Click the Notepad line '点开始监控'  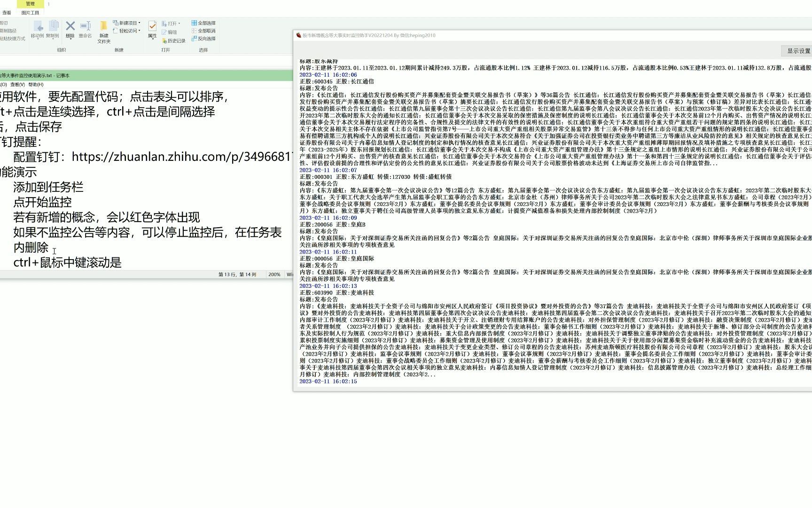(x=42, y=202)
